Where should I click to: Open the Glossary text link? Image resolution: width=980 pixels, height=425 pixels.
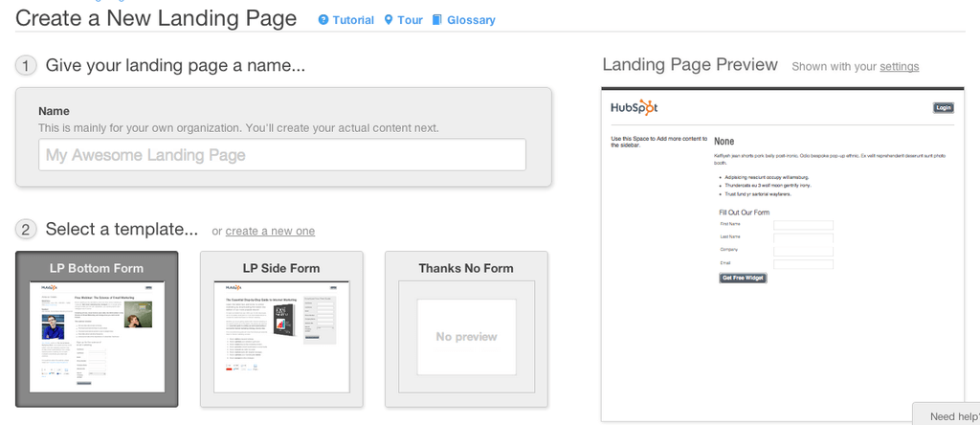click(471, 20)
